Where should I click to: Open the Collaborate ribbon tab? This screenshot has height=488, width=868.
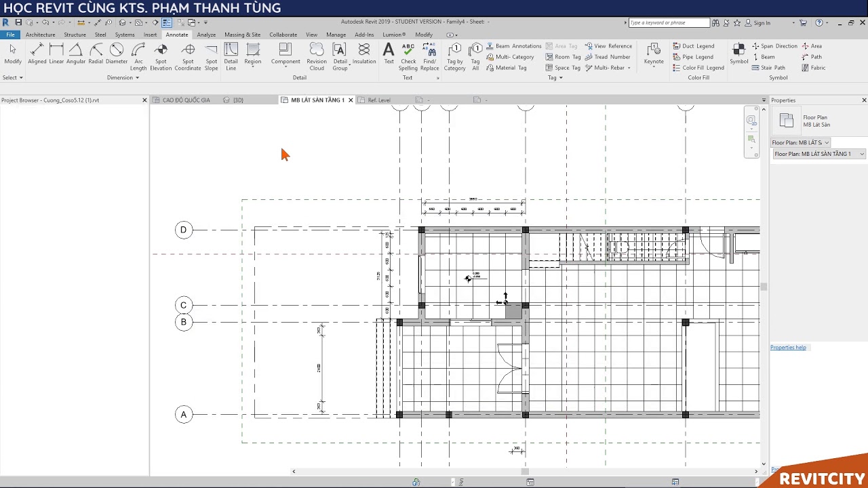pyautogui.click(x=283, y=35)
